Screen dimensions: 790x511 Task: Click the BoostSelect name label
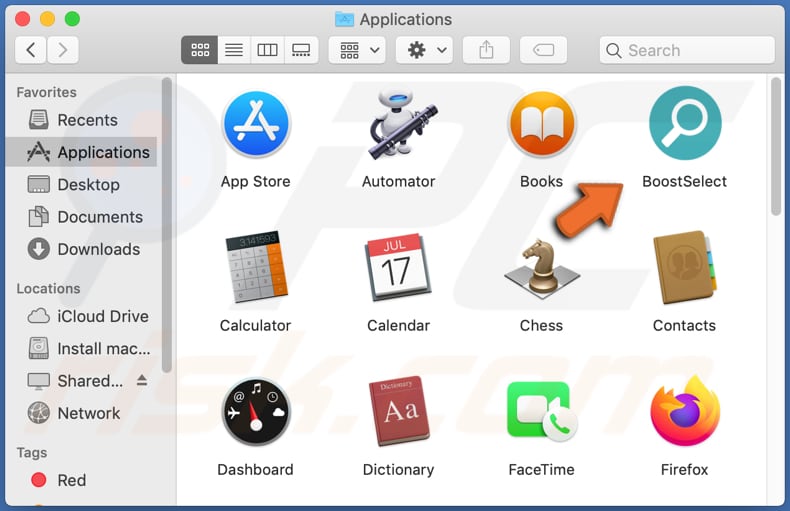click(x=685, y=181)
